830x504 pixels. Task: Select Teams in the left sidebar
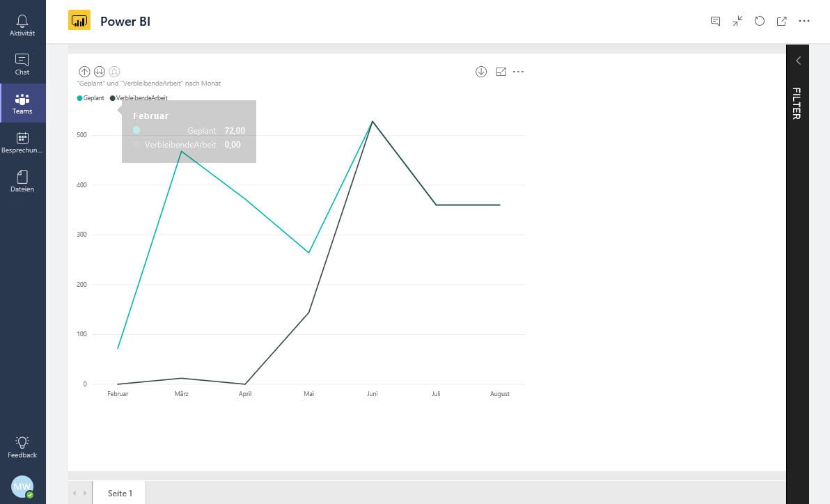(x=22, y=103)
